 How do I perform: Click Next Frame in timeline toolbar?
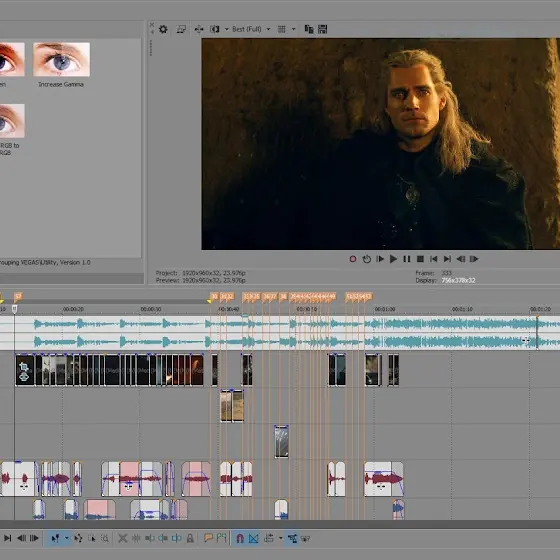34,538
